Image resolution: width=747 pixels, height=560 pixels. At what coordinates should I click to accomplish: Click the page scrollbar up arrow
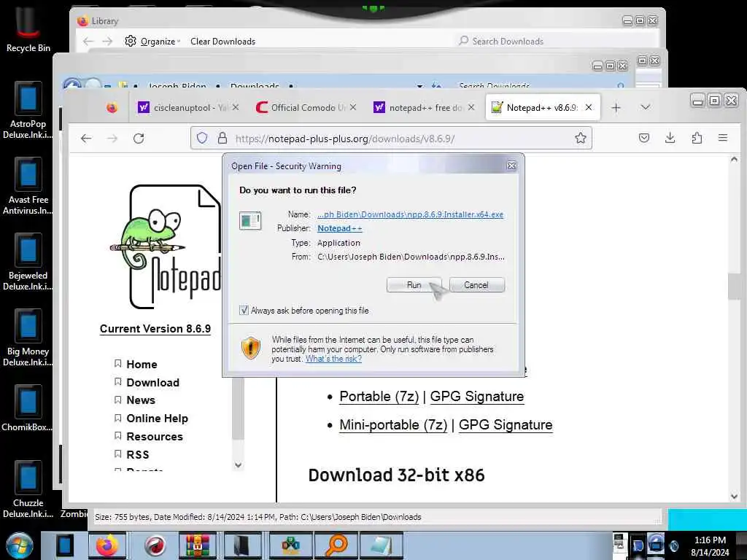pyautogui.click(x=734, y=160)
